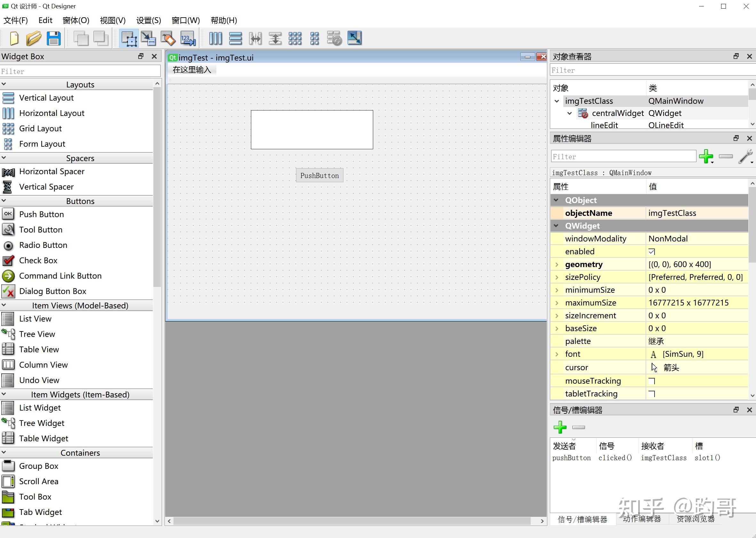Viewport: 756px width, 538px height.
Task: Enable the mouseTracking checkbox
Action: tap(652, 381)
